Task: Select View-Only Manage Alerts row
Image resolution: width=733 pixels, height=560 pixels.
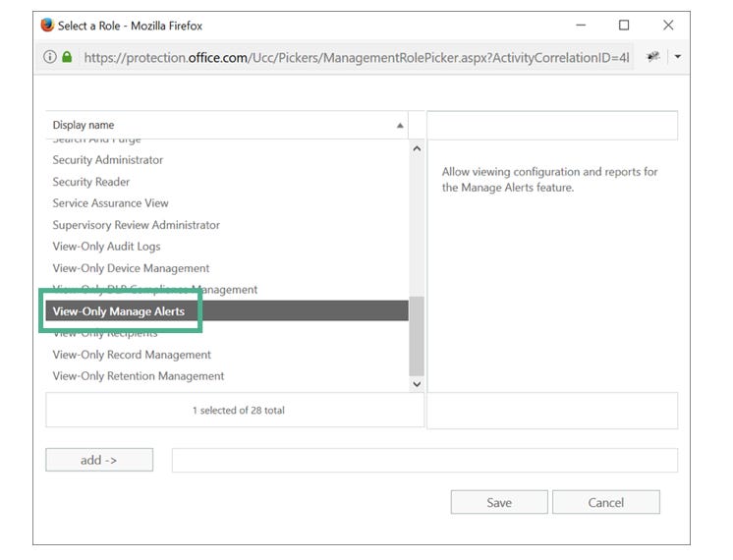Action: [x=227, y=310]
